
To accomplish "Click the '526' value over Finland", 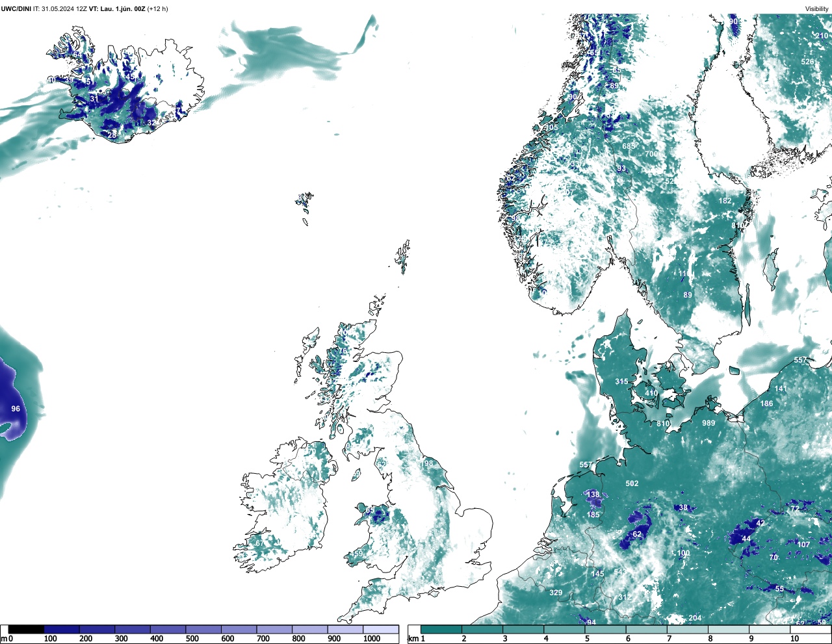I will click(x=807, y=62).
